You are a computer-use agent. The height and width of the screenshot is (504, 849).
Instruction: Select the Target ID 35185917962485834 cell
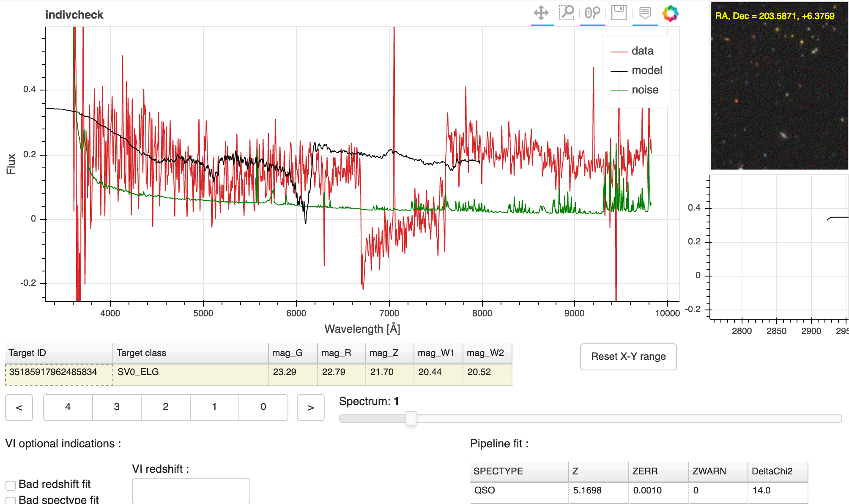pyautogui.click(x=58, y=373)
